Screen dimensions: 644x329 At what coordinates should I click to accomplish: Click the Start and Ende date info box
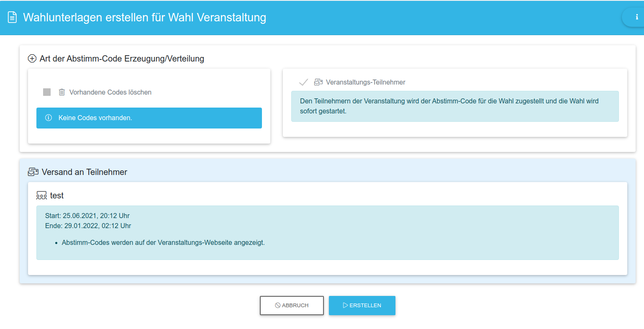click(327, 232)
